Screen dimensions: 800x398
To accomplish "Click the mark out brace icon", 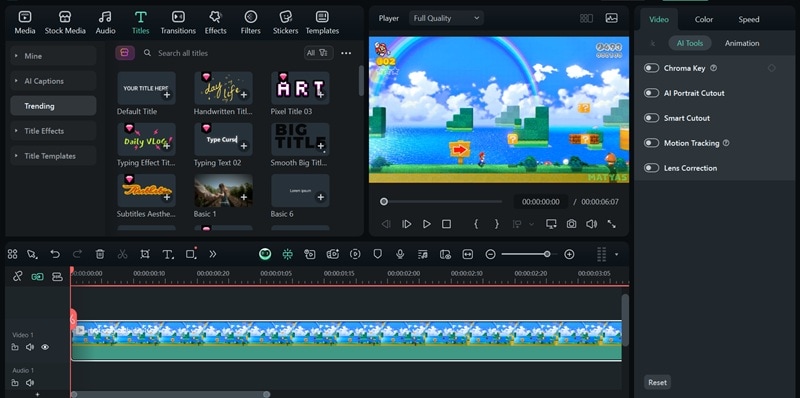I will pos(496,224).
